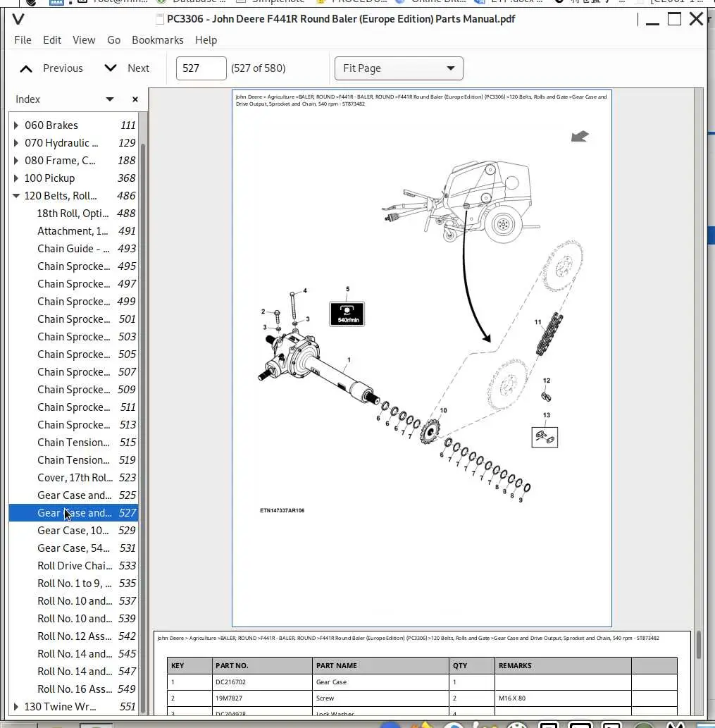
Task: Select Chain Tension entry page 519
Action: click(73, 461)
